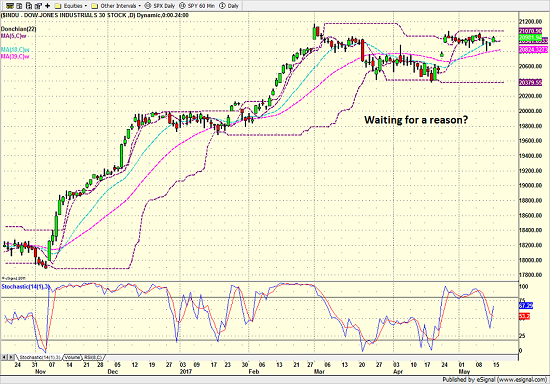Click the Mar month label on time axis
Viewport: 550px width, 384px height.
pos(319,372)
